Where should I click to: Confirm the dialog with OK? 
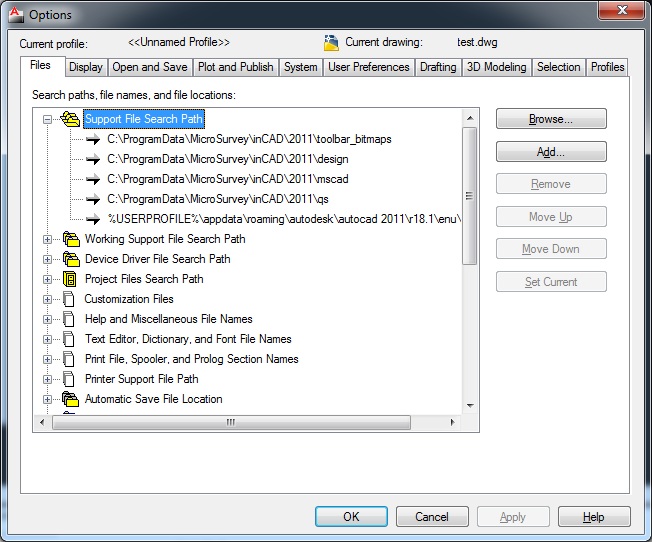click(351, 517)
